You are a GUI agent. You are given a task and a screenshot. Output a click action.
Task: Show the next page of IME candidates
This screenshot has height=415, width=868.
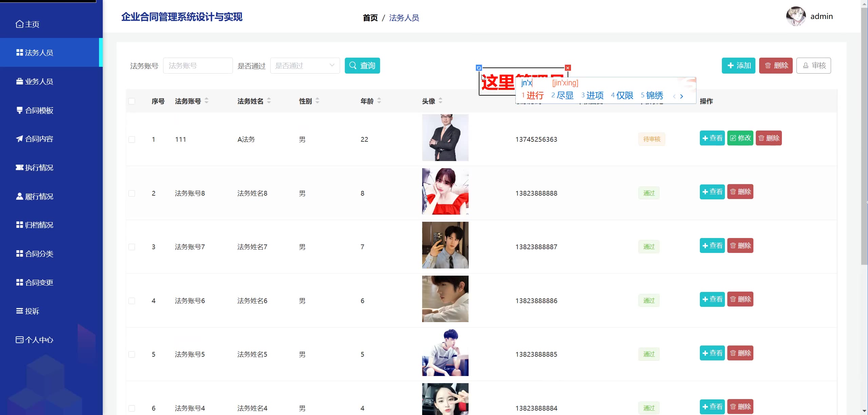click(x=682, y=96)
